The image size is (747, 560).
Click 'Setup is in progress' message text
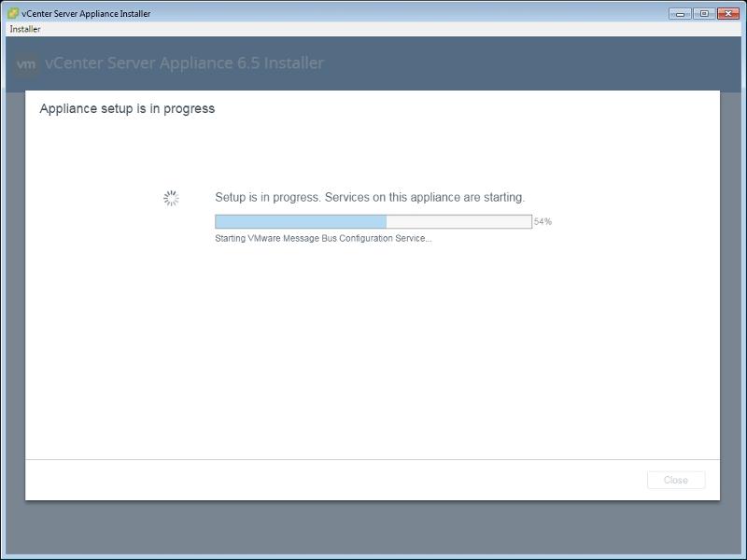(x=370, y=197)
